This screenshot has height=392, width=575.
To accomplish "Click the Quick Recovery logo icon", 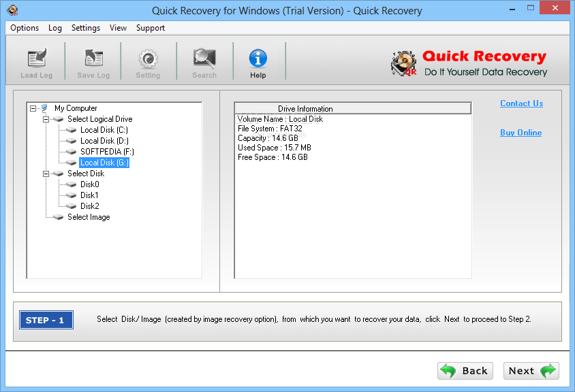I will [404, 63].
